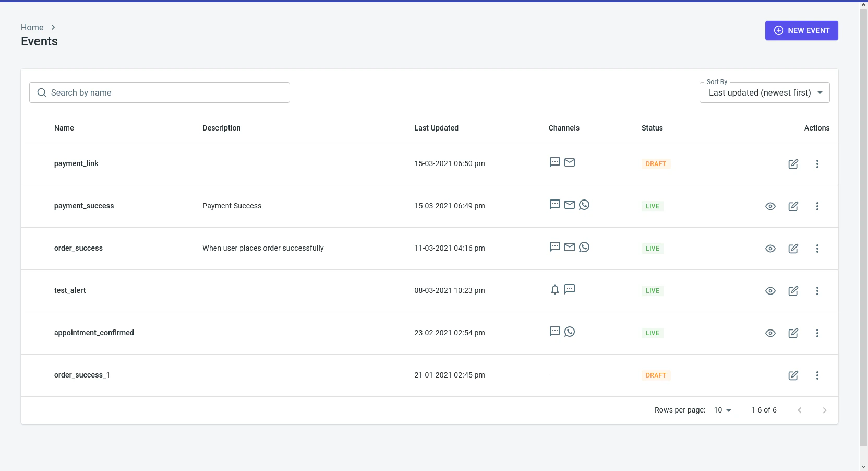View the test_alert event with eye icon
868x471 pixels.
pos(770,291)
